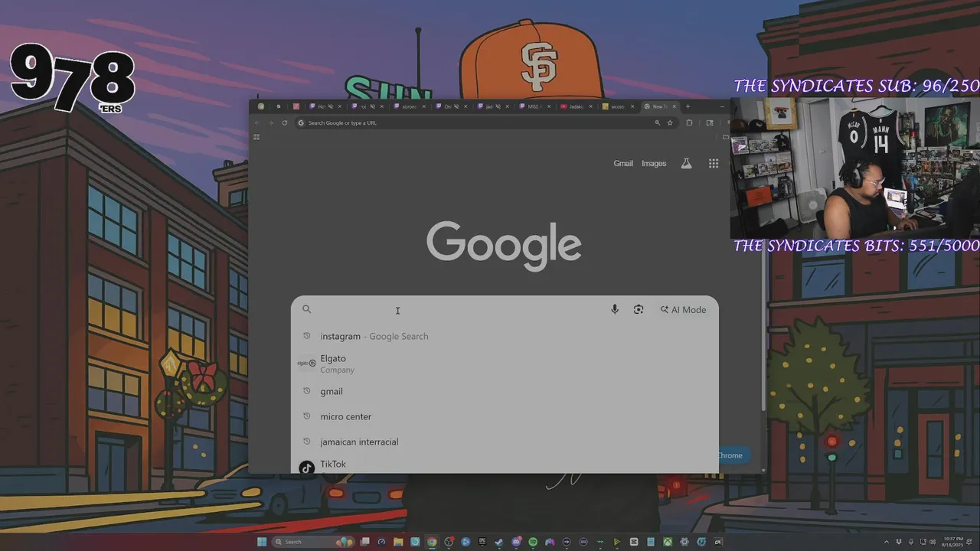The image size is (980, 551).
Task: Open the settings gear in the taskbar
Action: tap(684, 542)
